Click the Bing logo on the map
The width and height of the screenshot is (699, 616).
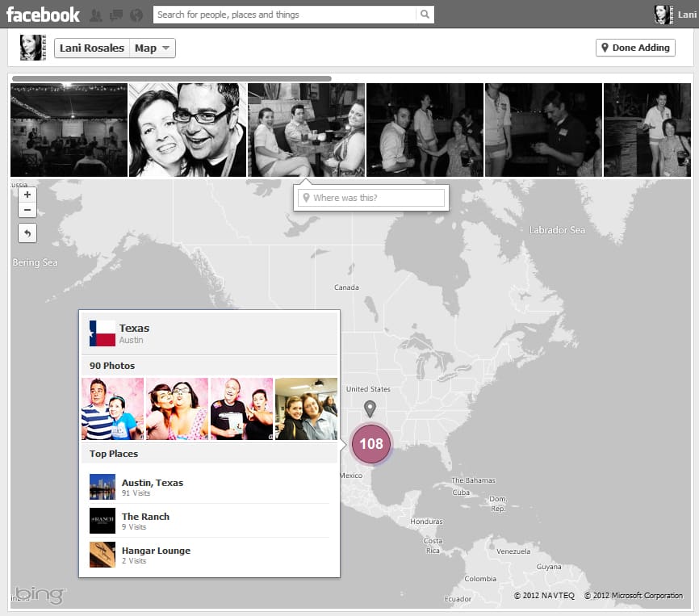(39, 595)
